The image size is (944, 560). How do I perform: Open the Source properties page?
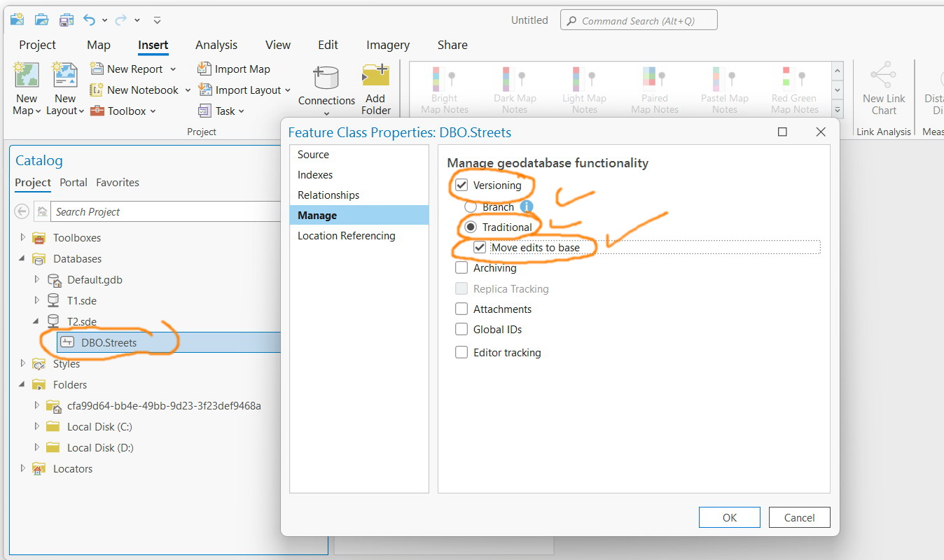(x=359, y=155)
